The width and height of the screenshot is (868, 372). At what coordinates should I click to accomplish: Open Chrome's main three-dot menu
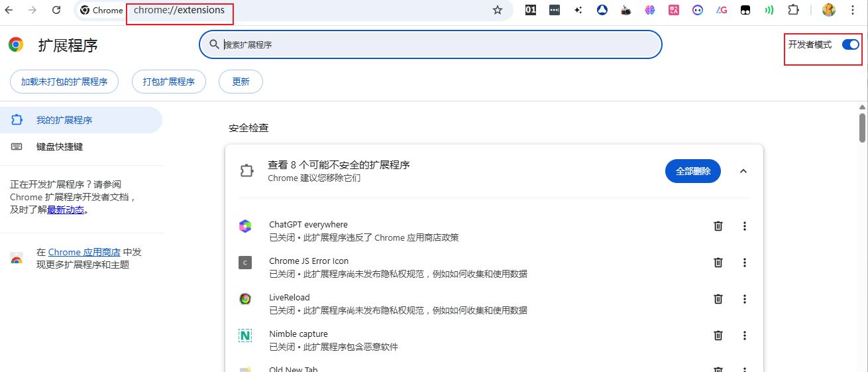pos(853,10)
